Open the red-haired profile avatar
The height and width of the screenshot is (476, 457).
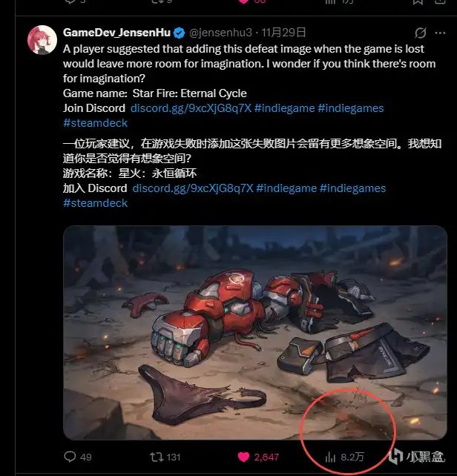click(x=42, y=40)
